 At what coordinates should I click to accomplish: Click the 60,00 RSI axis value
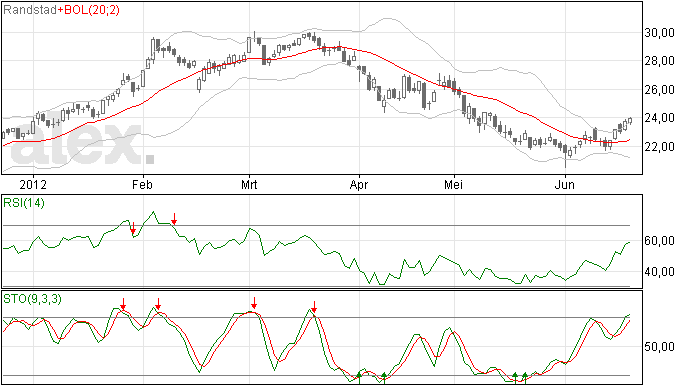pyautogui.click(x=659, y=241)
